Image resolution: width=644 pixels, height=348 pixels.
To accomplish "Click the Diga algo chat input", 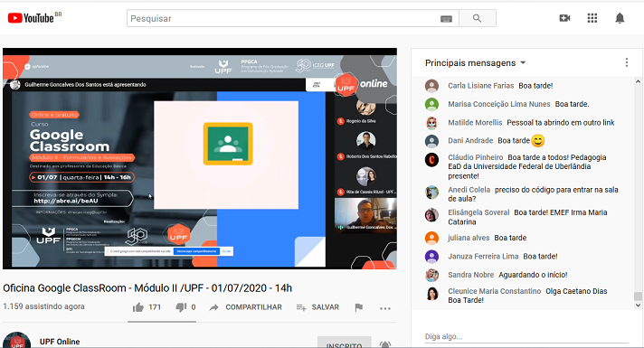I will pyautogui.click(x=526, y=336).
